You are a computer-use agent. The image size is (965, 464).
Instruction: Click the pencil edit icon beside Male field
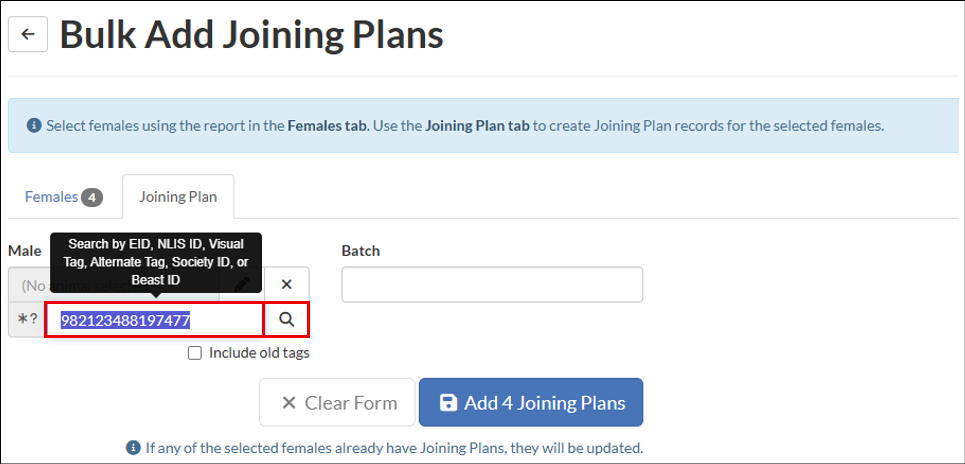pos(242,284)
